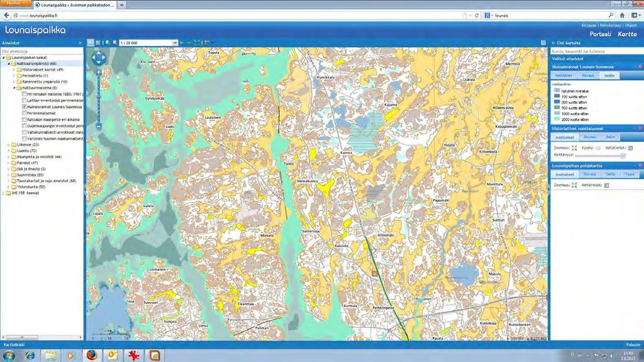This screenshot has height=362, width=644.
Task: Click the Etsi aineistoja search field
Action: pyautogui.click(x=42, y=52)
